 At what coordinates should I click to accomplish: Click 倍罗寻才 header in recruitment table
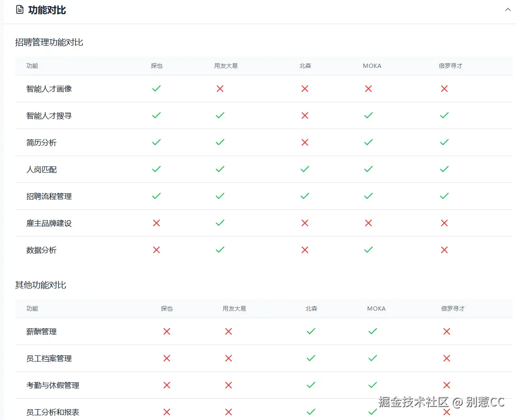[450, 66]
